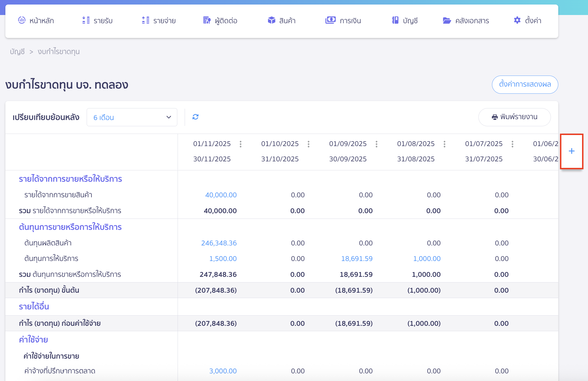
Task: Open the 40,000.00 sales revenue link
Action: point(221,195)
